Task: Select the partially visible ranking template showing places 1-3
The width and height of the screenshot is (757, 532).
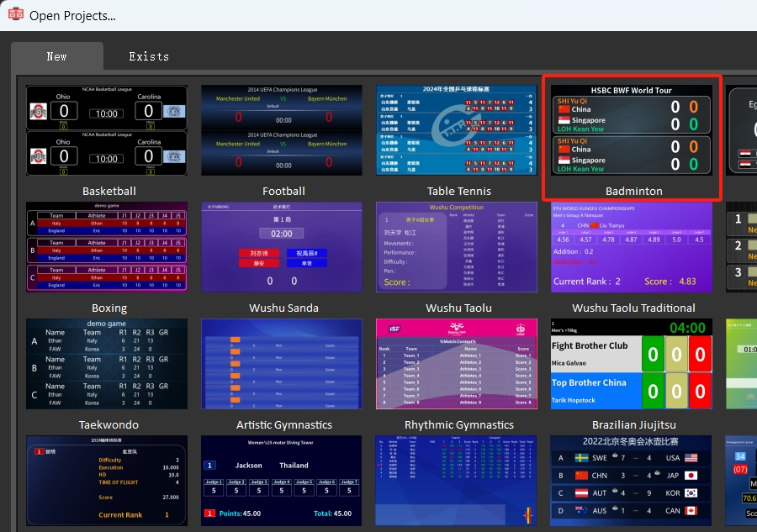Action: point(744,247)
